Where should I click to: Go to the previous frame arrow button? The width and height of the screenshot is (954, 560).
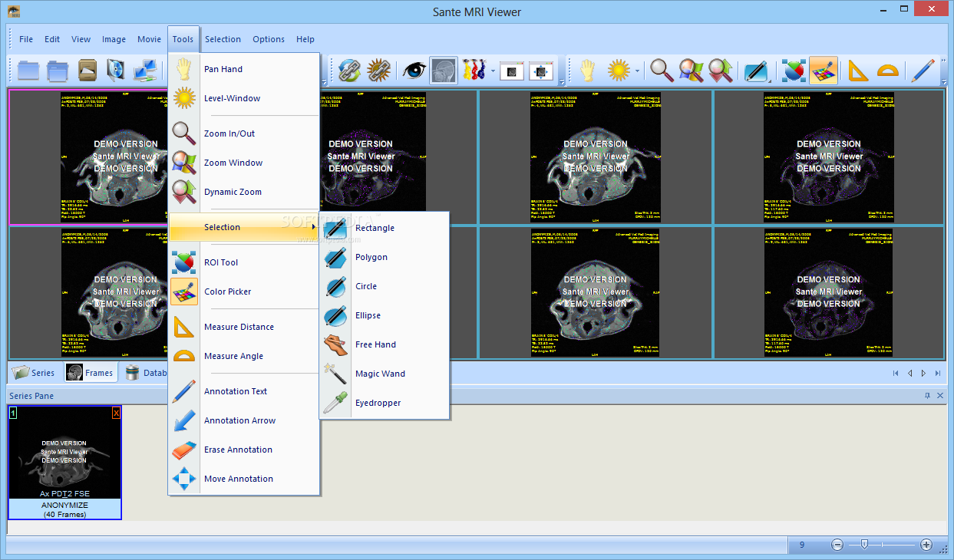(x=909, y=373)
